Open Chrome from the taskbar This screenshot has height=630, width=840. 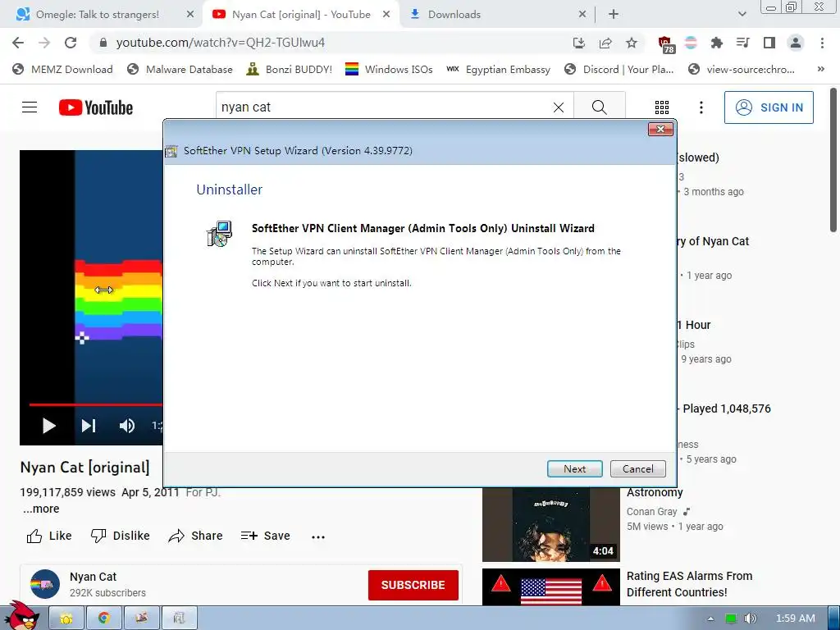[103, 619]
